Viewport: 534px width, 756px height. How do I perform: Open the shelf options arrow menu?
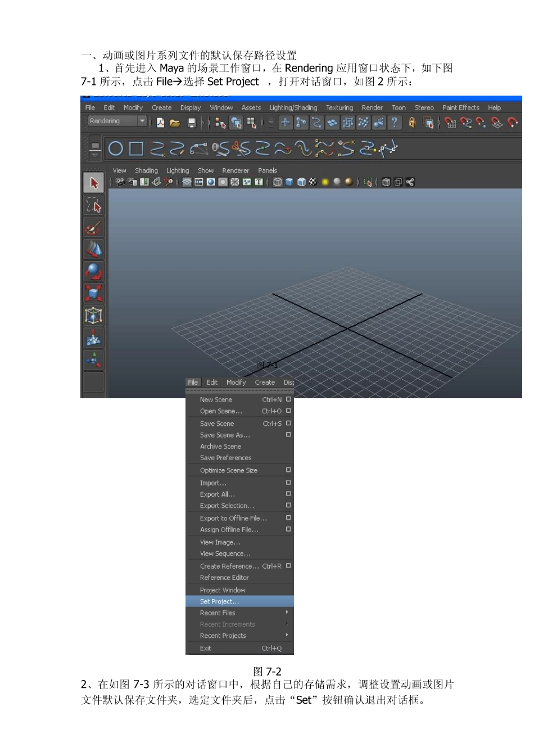[95, 154]
